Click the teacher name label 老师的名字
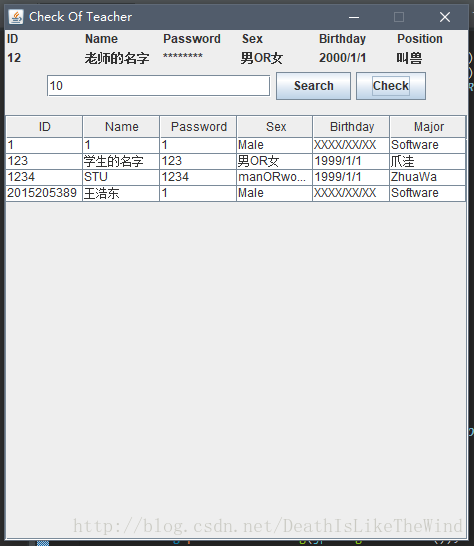Screen dimensions: 474x546 pos(117,58)
